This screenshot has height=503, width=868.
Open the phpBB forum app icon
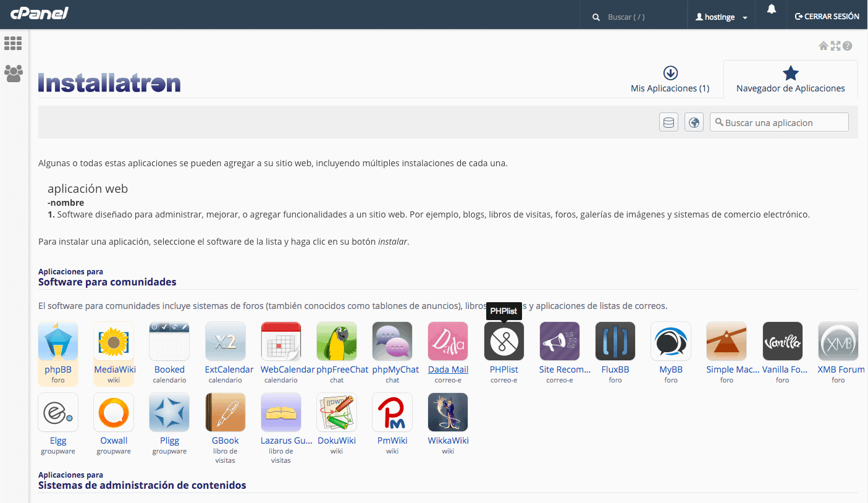click(x=58, y=341)
